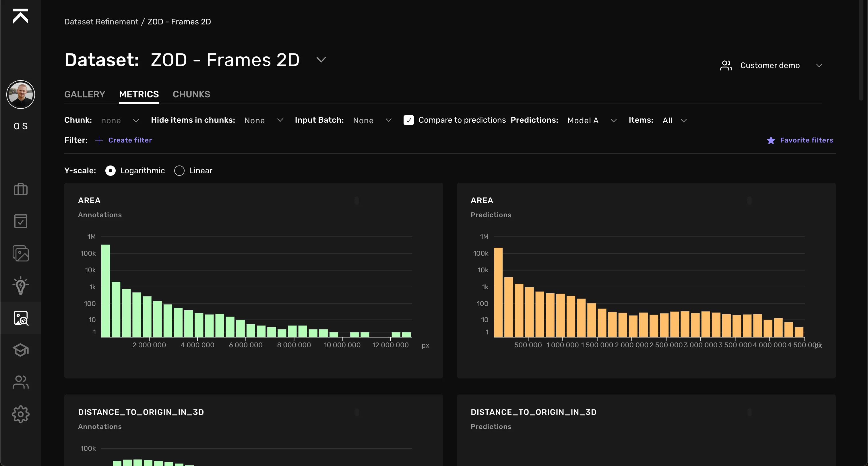Viewport: 868px width, 466px height.
Task: Switch to the CHUNKS tab
Action: click(191, 95)
